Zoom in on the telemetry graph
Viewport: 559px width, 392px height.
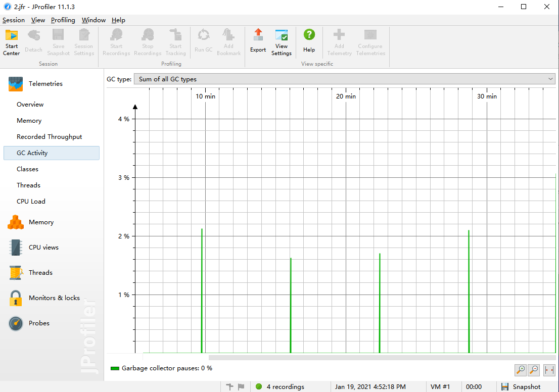tap(520, 370)
